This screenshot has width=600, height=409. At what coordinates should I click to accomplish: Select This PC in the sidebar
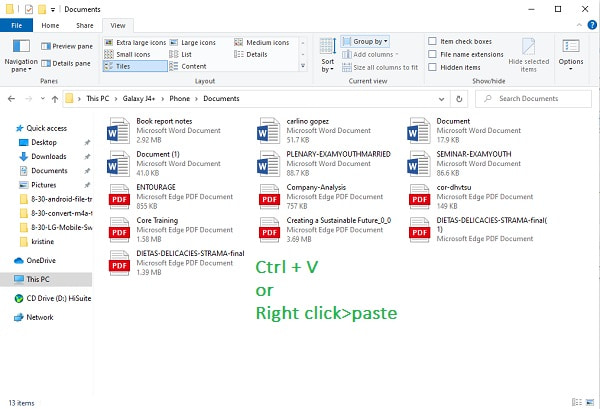point(46,279)
